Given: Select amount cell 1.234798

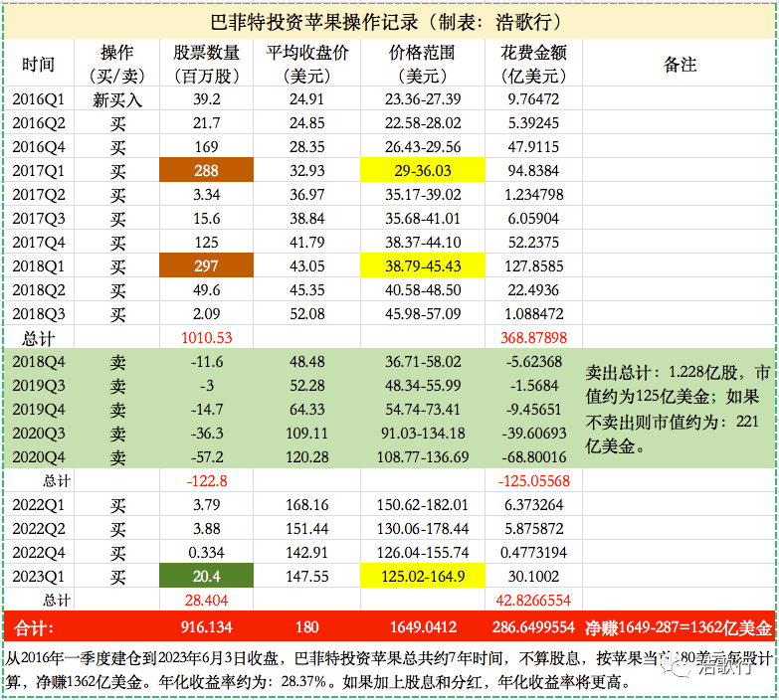Looking at the screenshot, I should coord(533,194).
